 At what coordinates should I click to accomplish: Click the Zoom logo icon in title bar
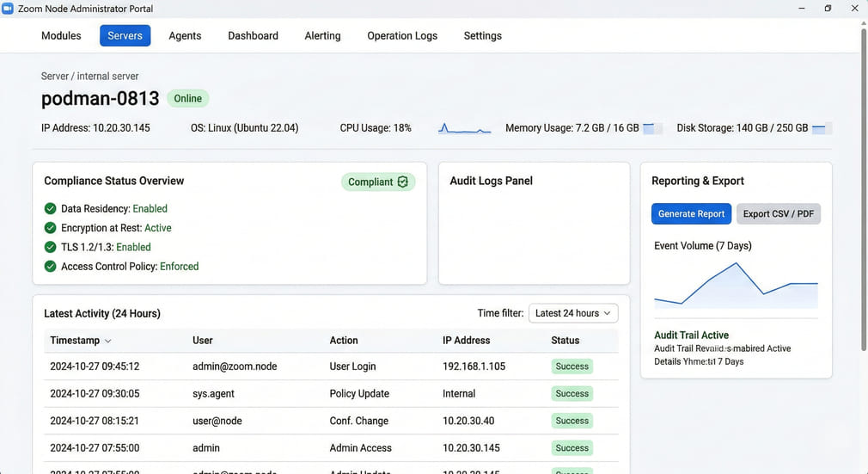click(8, 8)
